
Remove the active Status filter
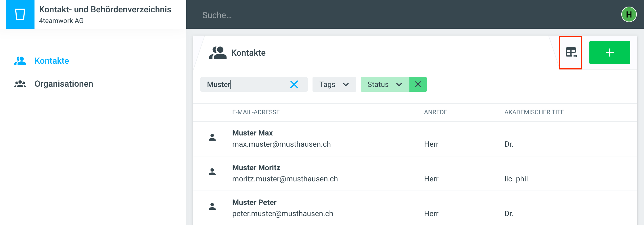point(418,84)
